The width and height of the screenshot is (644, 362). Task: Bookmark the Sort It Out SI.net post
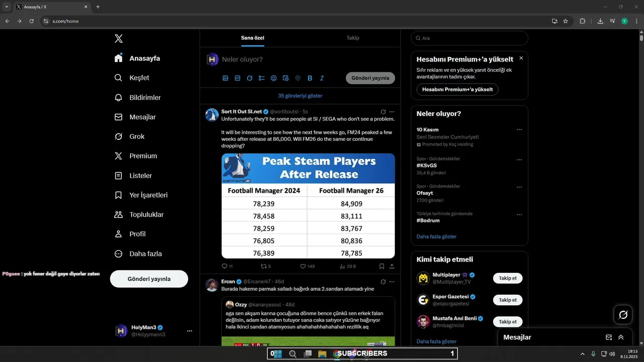[382, 266]
